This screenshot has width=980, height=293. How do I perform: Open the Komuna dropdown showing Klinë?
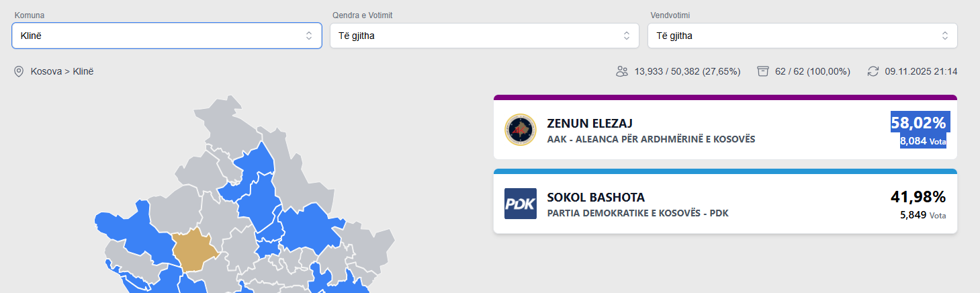(x=167, y=36)
